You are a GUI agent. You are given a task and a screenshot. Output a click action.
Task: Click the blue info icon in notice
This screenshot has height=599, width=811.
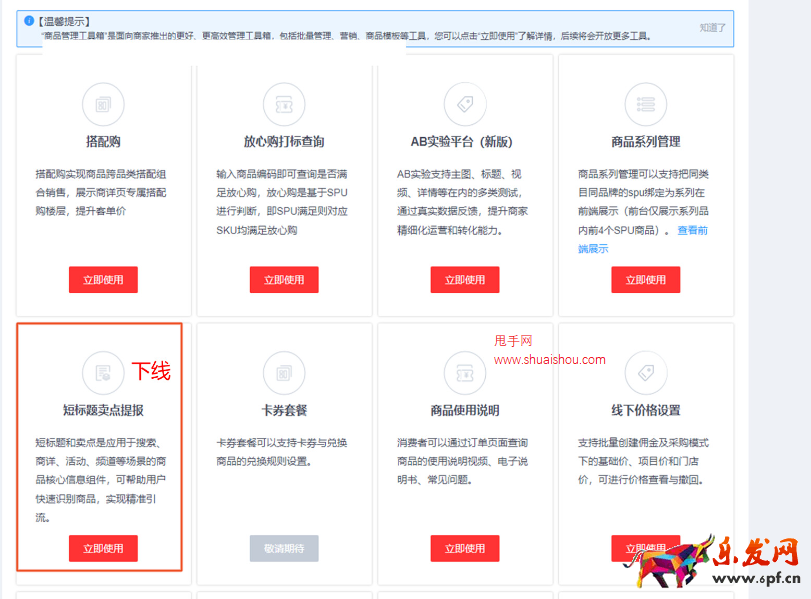pos(29,20)
